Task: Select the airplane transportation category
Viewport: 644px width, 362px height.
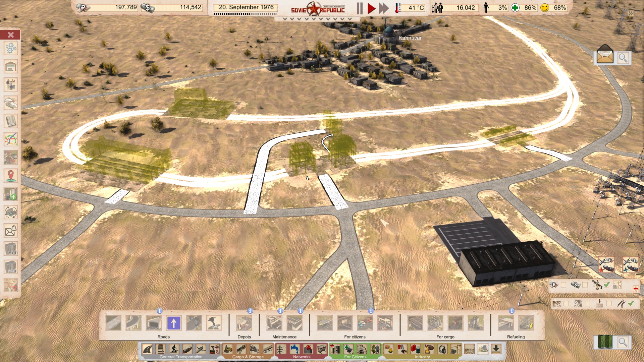Action: 201,349
